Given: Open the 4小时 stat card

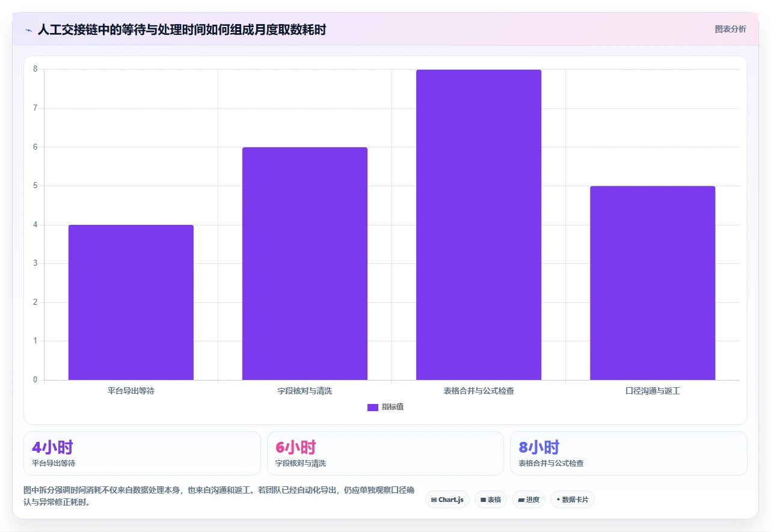Looking at the screenshot, I should [142, 453].
